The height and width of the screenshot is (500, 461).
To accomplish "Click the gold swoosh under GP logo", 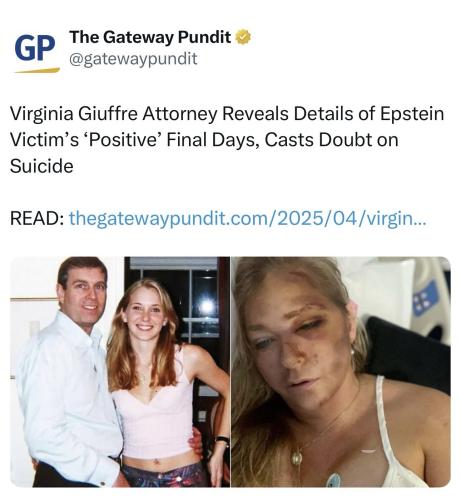I will (37, 70).
